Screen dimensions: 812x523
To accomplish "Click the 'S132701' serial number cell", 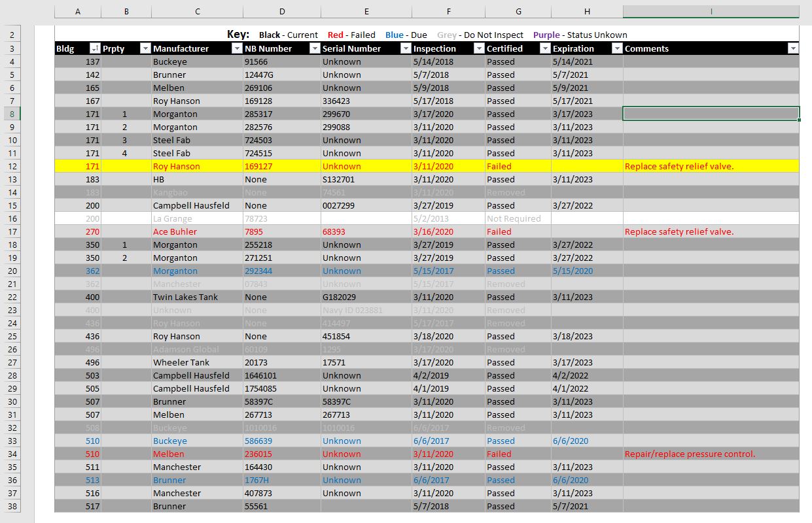I will coord(366,179).
